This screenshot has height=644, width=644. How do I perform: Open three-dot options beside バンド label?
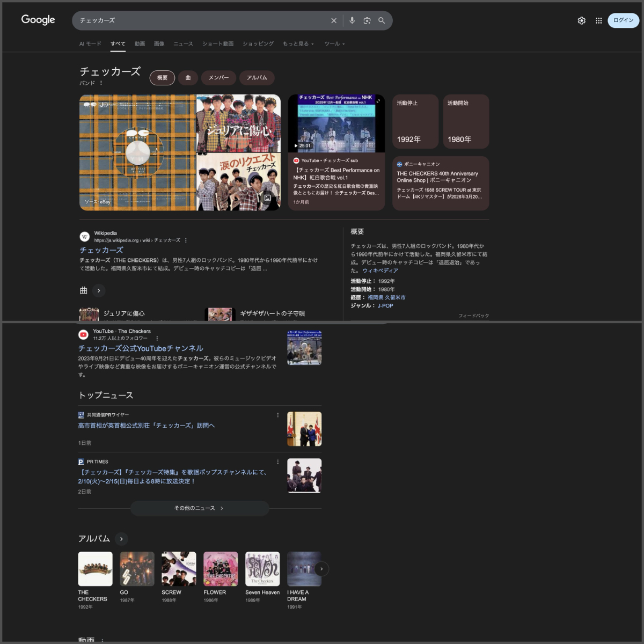tap(101, 83)
